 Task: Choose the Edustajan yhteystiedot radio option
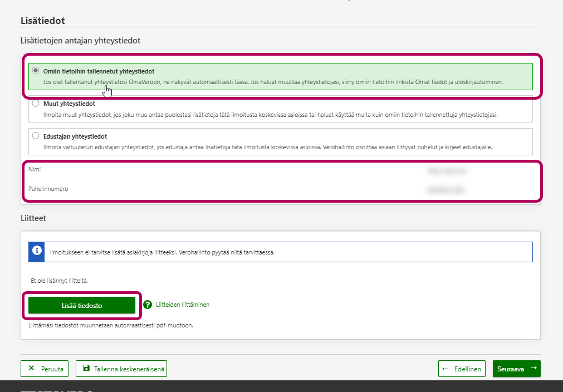click(36, 135)
